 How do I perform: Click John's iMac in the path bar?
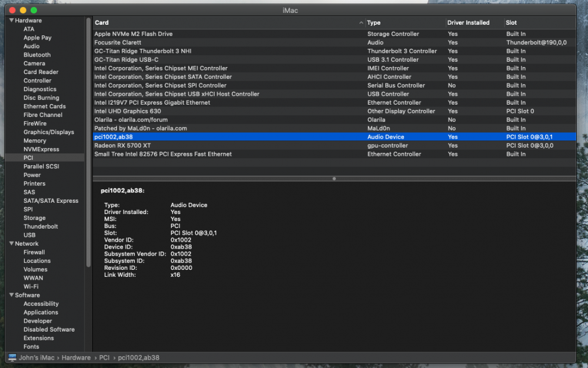(36, 357)
